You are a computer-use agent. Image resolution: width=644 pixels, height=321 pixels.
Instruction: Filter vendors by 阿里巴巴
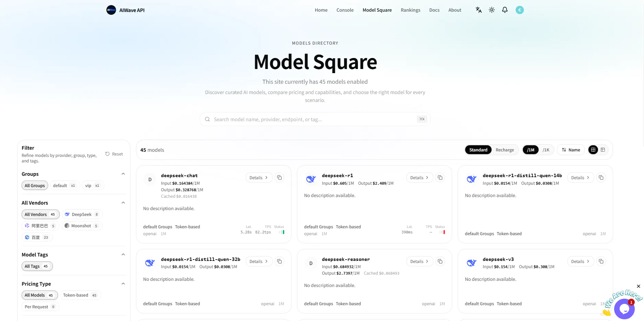pyautogui.click(x=40, y=226)
